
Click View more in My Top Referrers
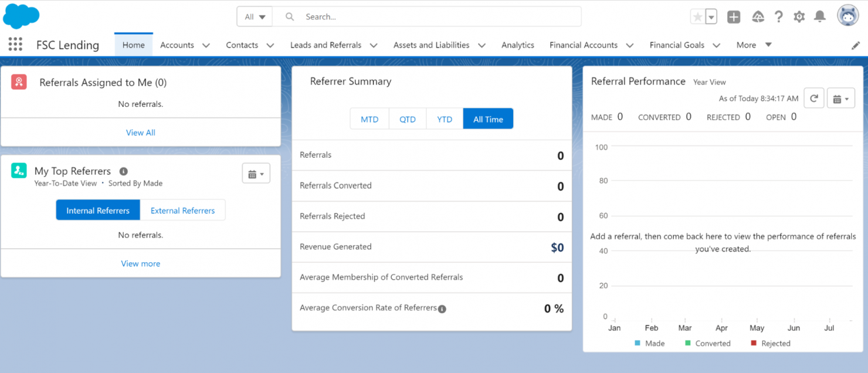140,263
